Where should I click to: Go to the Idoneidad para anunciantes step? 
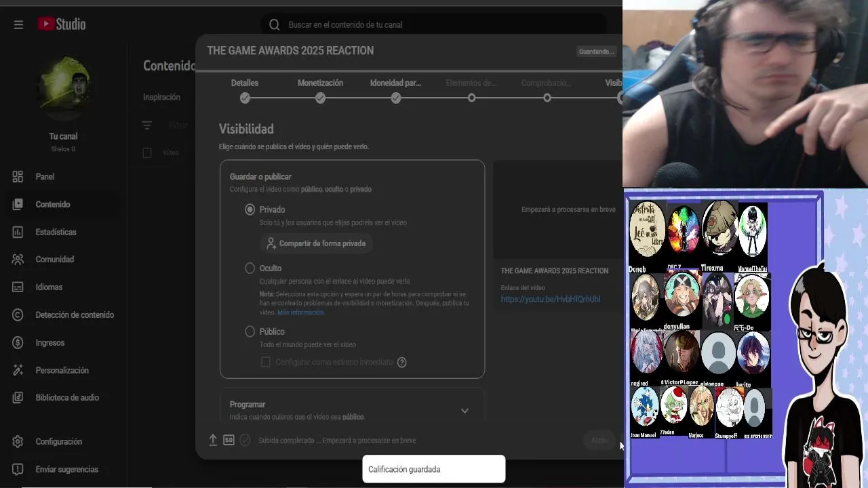click(395, 91)
